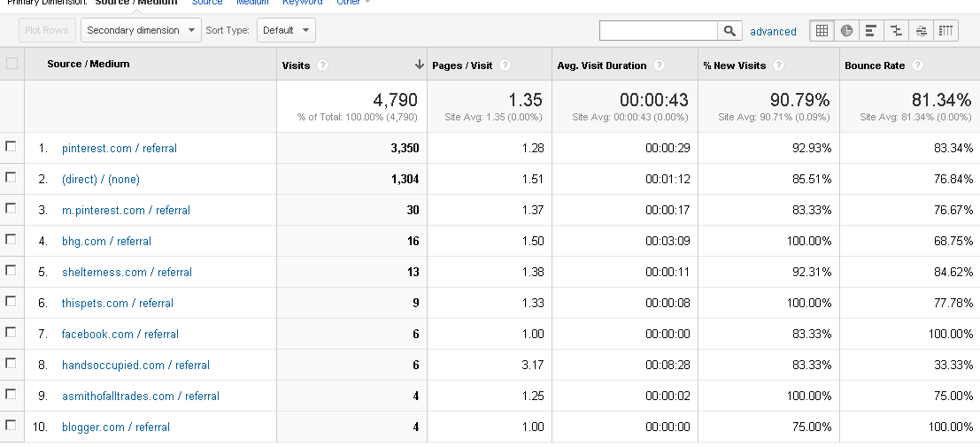Switch to the Pivot table view
This screenshot has width=980, height=447.
945,31
